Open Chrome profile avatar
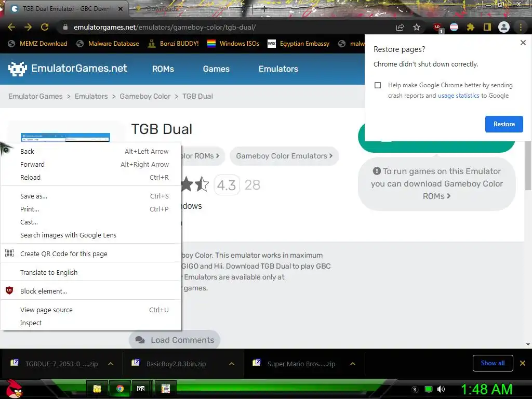Screen dimensions: 532x399 tap(504, 27)
